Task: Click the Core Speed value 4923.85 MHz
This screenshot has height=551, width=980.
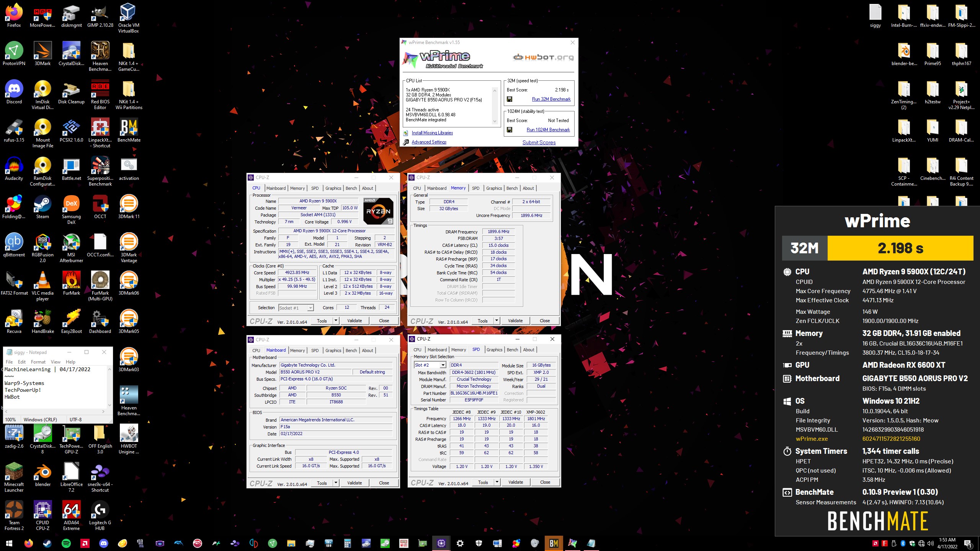Action: tap(297, 273)
